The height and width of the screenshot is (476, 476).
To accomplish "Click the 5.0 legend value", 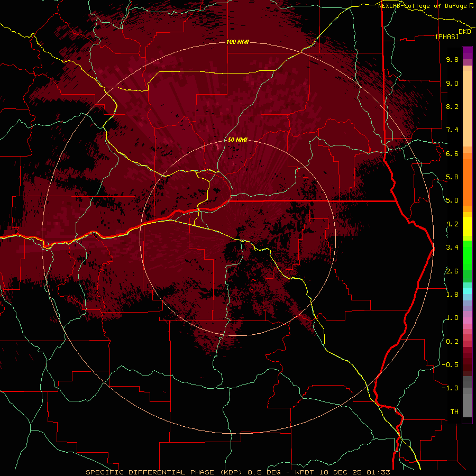I will [452, 200].
